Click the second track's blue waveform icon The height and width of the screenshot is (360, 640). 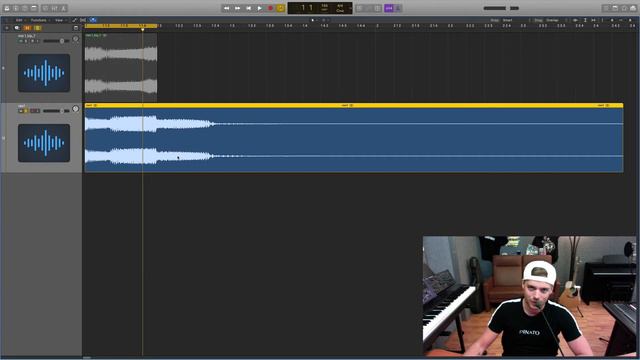pyautogui.click(x=44, y=143)
